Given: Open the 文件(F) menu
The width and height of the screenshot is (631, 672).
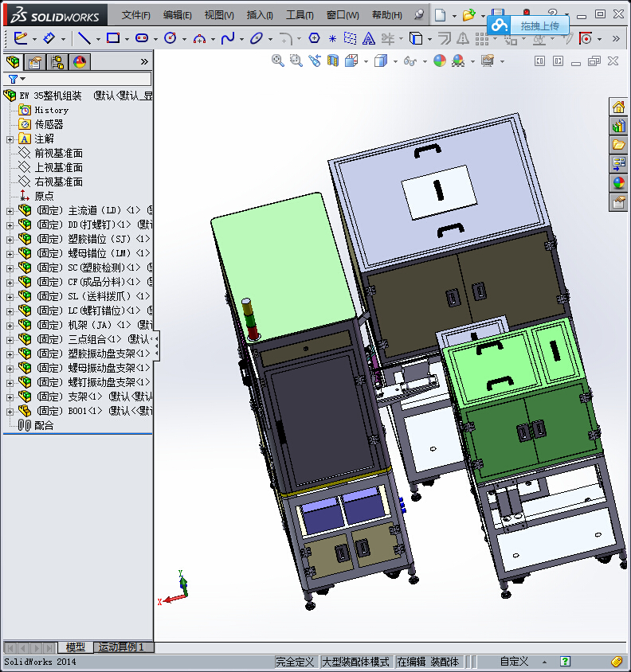Looking at the screenshot, I should point(136,15).
